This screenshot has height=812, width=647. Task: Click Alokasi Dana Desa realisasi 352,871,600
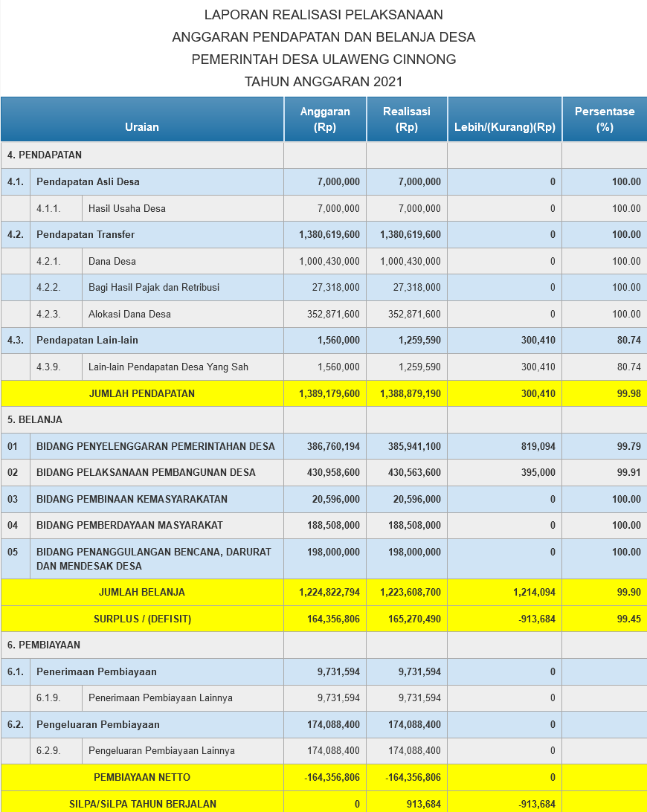click(x=414, y=315)
